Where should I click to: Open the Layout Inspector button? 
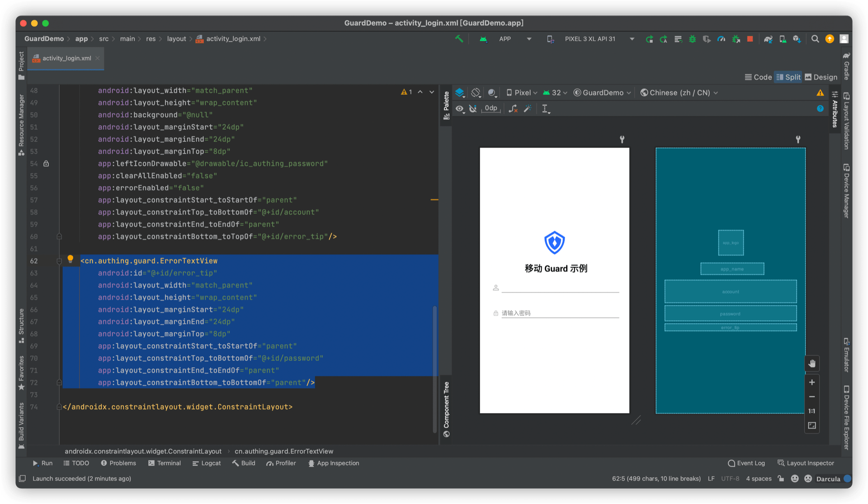click(x=806, y=463)
